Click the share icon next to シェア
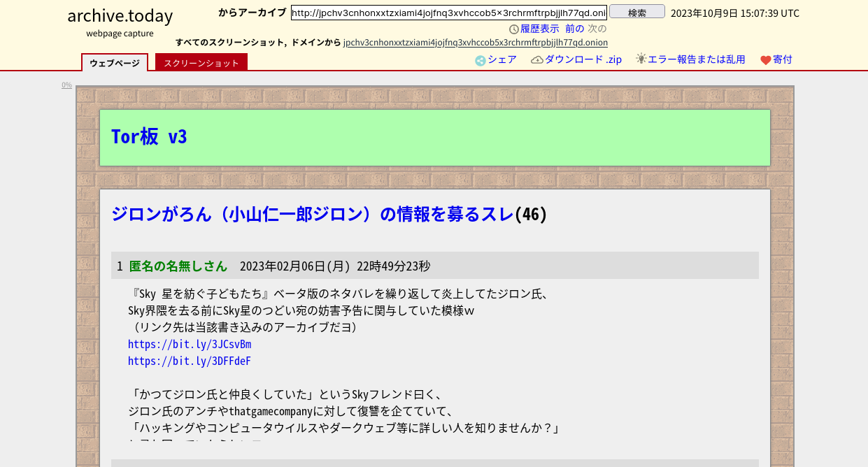The height and width of the screenshot is (467, 868). pos(481,61)
